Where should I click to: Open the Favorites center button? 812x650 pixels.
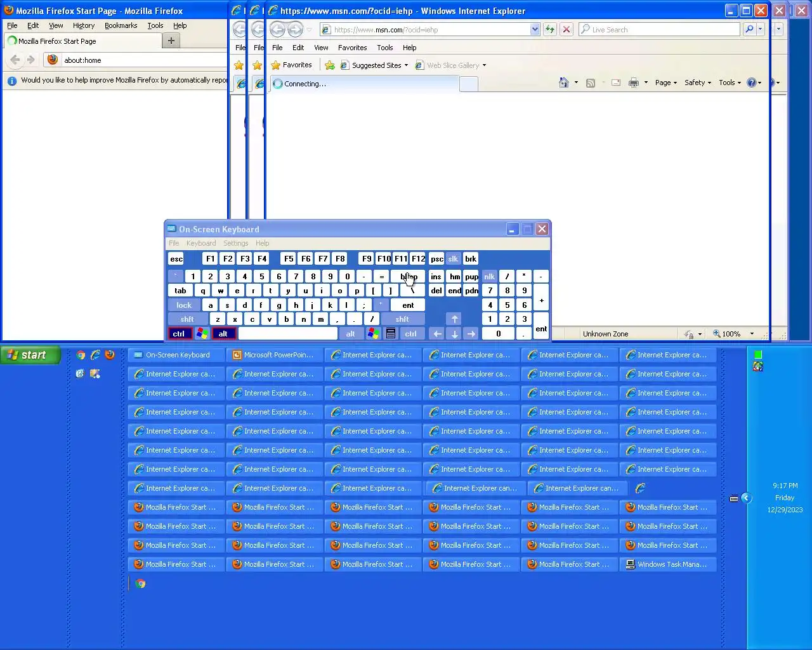(291, 65)
